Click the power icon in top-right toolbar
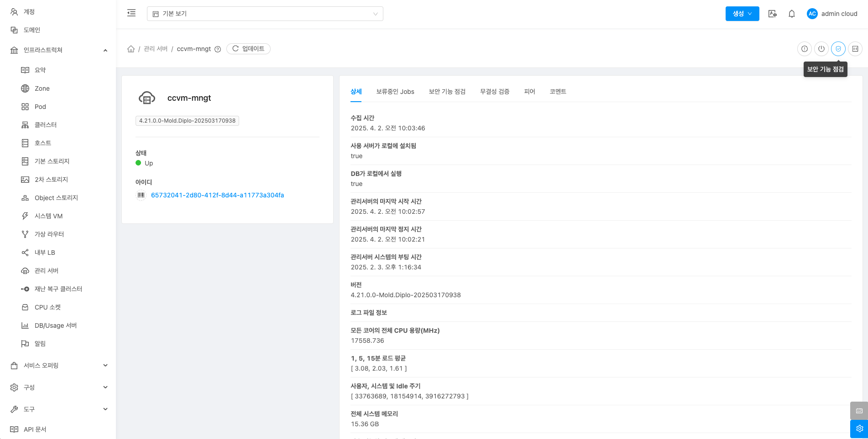 point(821,49)
